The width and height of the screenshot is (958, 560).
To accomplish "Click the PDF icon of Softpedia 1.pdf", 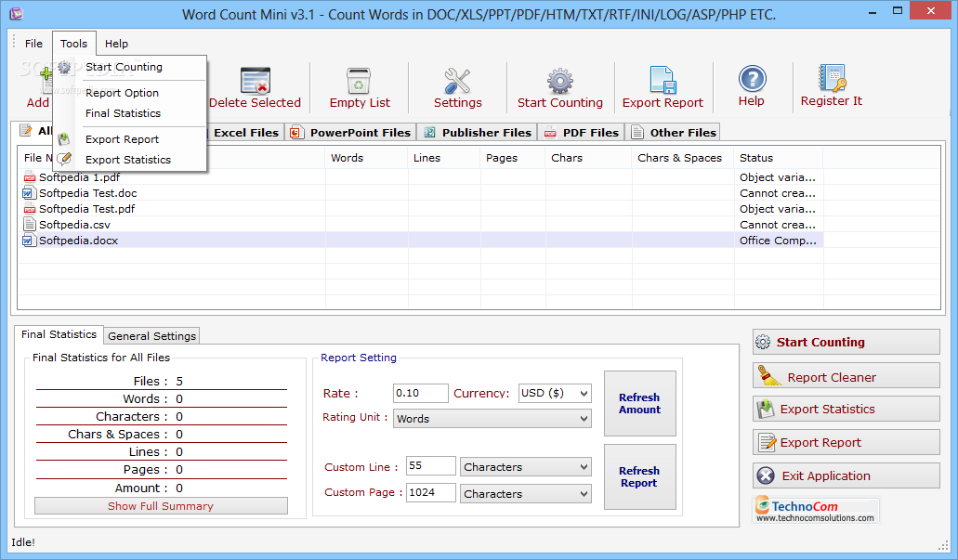I will tap(30, 177).
